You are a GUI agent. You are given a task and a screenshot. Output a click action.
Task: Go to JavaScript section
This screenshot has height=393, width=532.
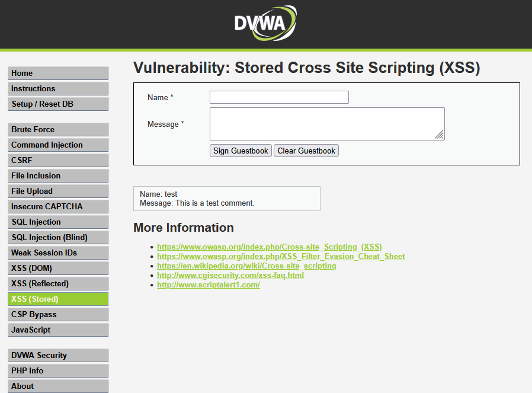tap(58, 330)
